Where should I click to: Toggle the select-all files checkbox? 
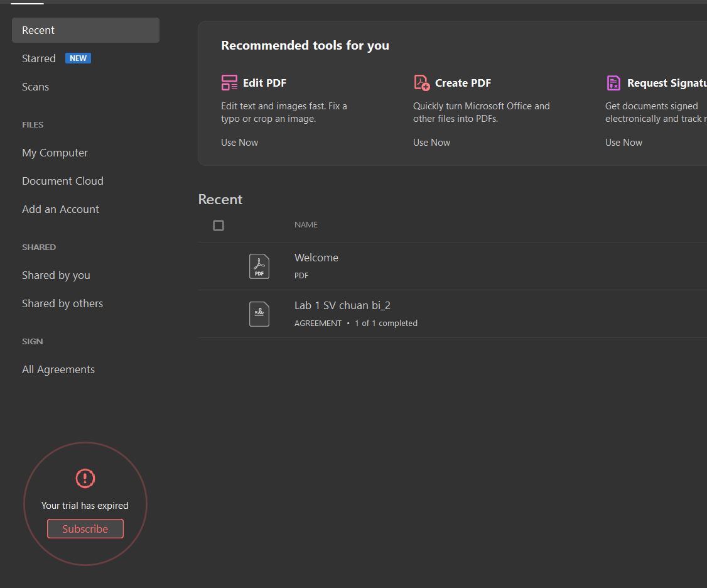coord(219,226)
